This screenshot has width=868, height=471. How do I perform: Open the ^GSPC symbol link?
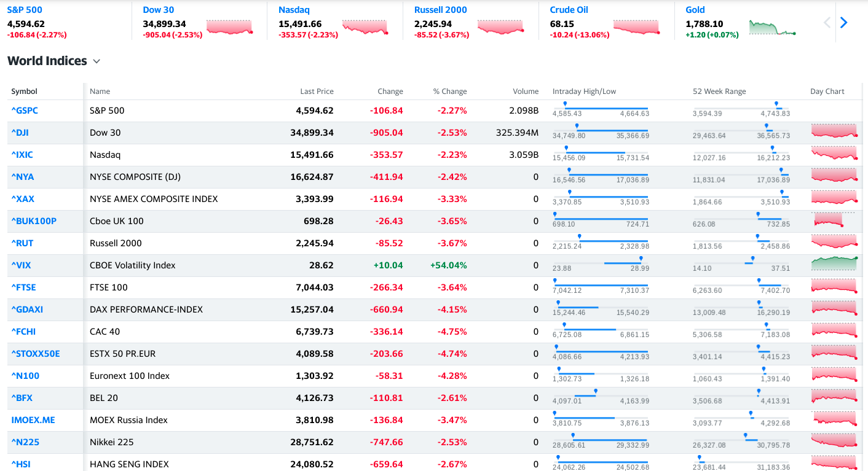pos(25,110)
